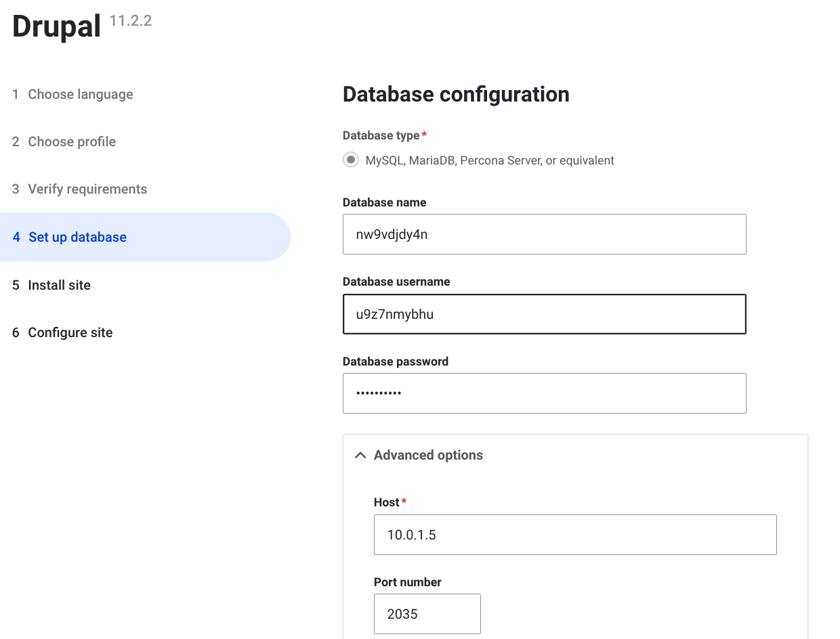Collapse the Advanced options chevron icon
Viewport: 840px width, 639px height.
pos(360,456)
